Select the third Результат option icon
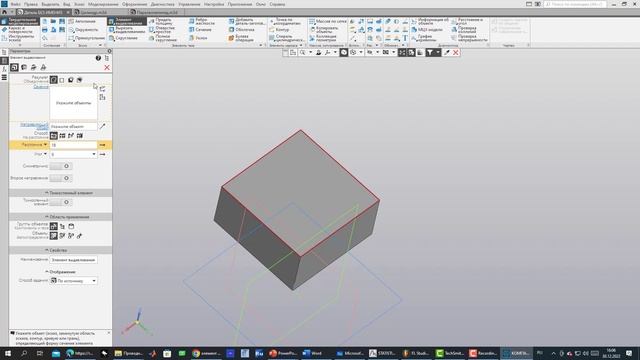Screen dimensions: 640x360 coord(71,80)
